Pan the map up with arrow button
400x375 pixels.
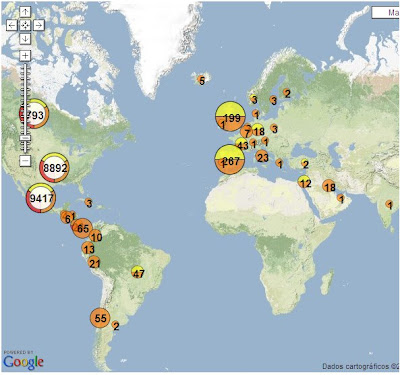(x=25, y=12)
